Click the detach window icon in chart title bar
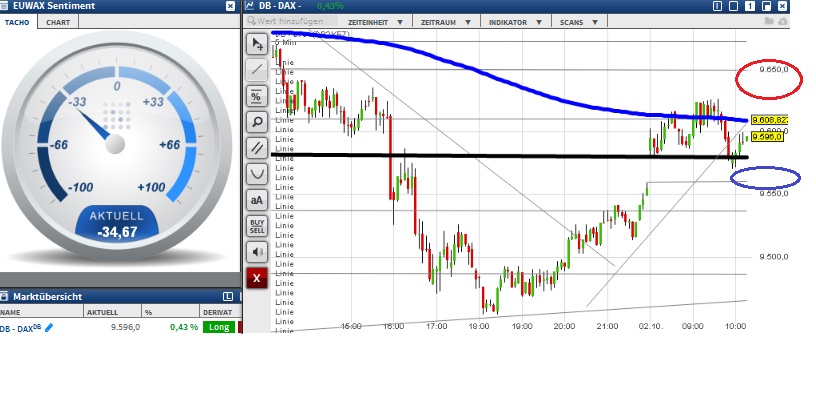 point(766,6)
